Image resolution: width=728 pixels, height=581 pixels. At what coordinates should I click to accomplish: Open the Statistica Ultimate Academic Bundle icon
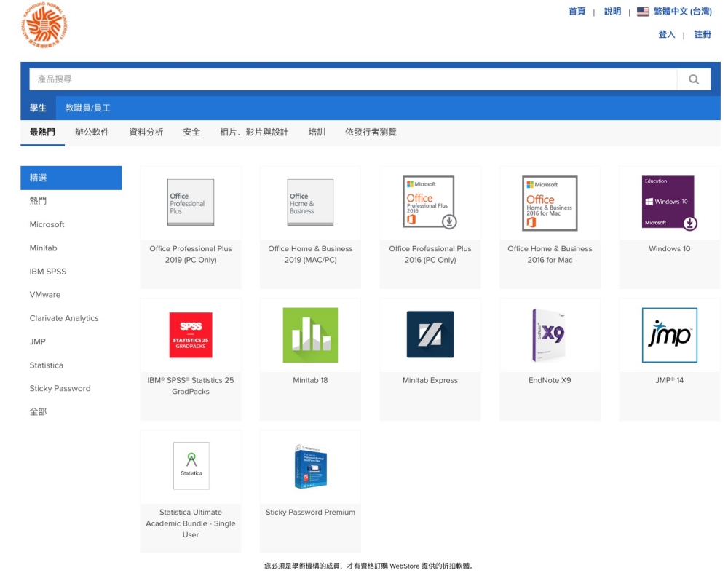point(191,466)
